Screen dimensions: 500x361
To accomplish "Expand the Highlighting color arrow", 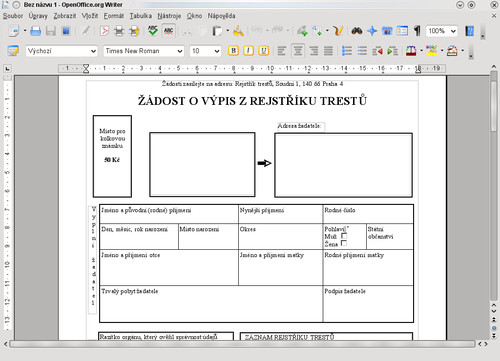I will click(442, 51).
